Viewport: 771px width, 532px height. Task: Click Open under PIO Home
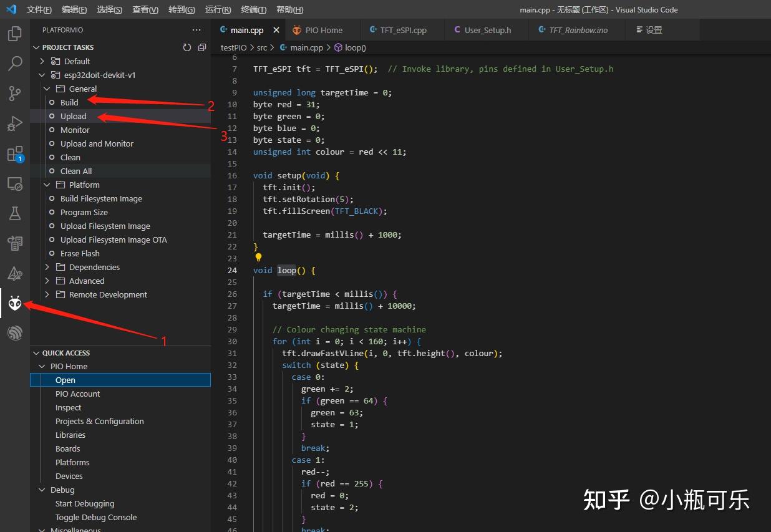coord(65,379)
